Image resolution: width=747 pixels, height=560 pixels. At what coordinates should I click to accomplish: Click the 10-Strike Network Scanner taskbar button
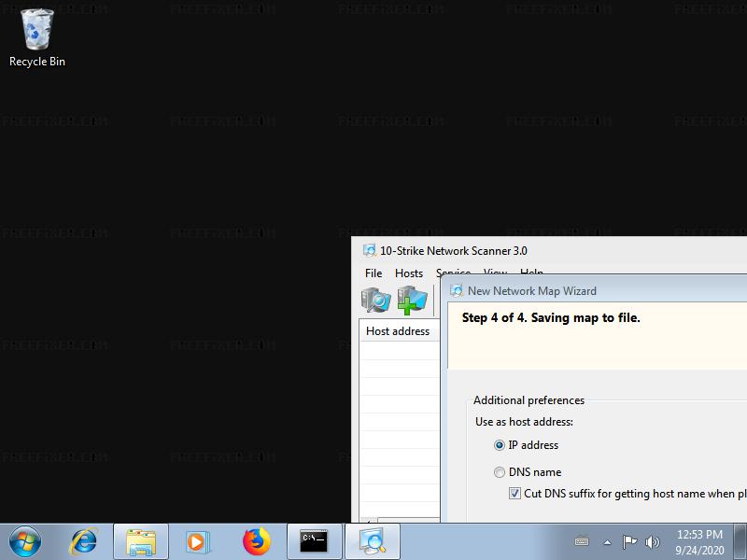(x=373, y=541)
